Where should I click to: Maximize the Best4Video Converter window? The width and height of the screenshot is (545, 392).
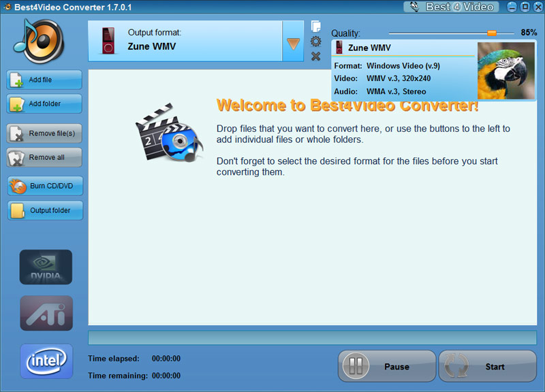[x=525, y=7]
